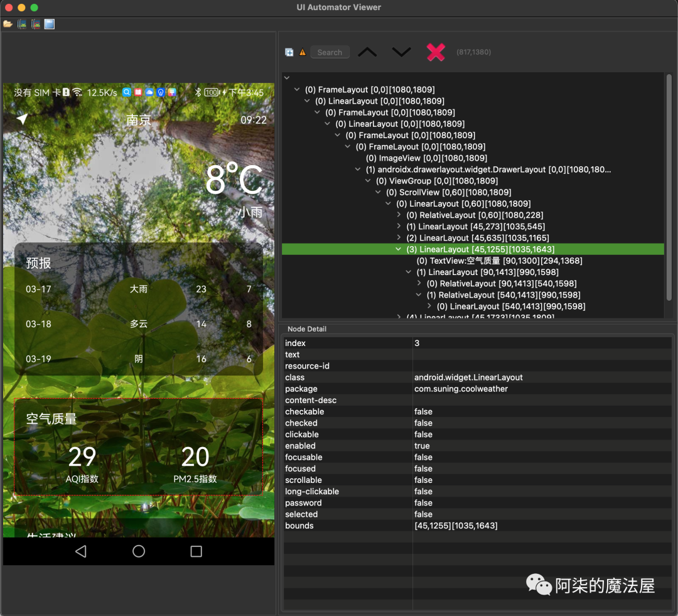Click the index value 3

[x=417, y=343]
